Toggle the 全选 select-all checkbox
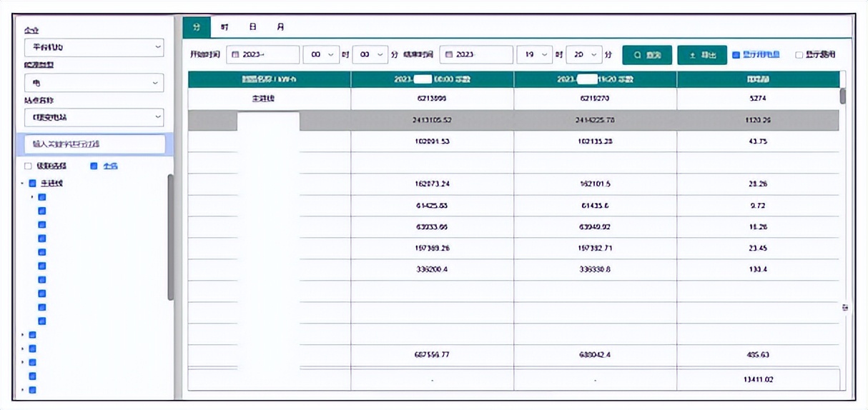Image resolution: width=868 pixels, height=410 pixels. tap(94, 166)
